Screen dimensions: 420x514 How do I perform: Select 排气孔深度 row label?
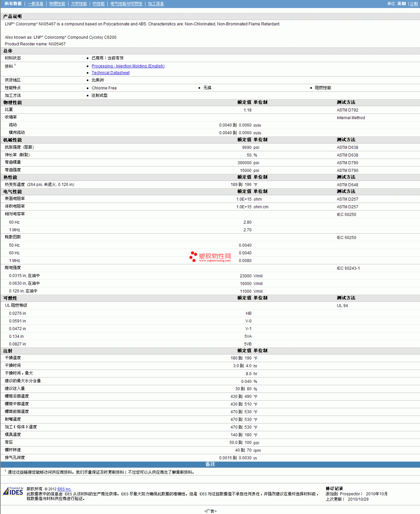(15, 458)
